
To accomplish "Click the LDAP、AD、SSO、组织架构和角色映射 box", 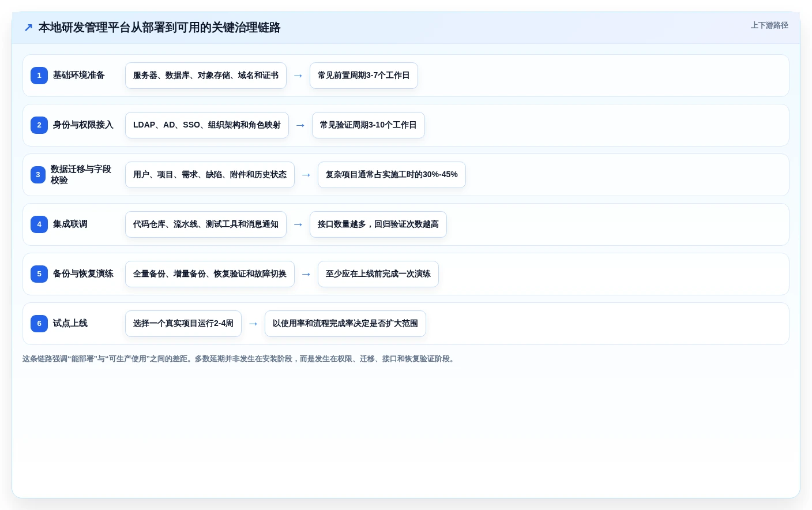I will [x=207, y=125].
